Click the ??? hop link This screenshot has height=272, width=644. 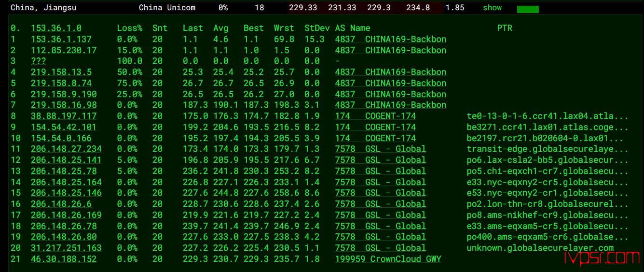coord(39,61)
